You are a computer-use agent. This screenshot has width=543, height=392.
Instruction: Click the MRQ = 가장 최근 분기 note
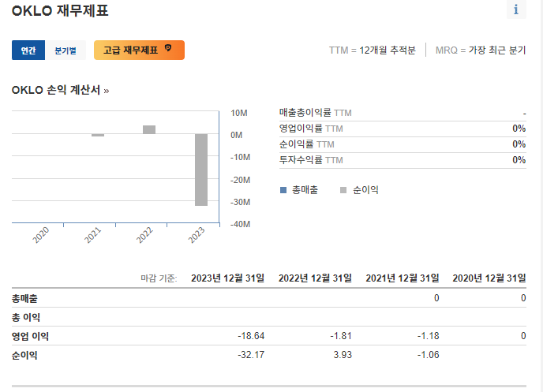481,50
